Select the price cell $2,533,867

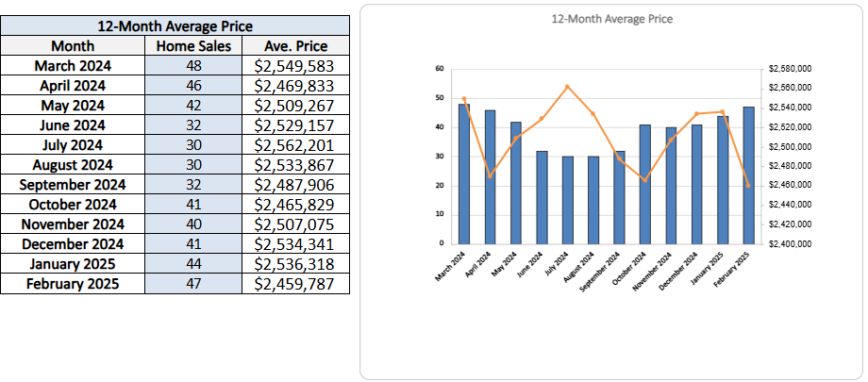[296, 165]
